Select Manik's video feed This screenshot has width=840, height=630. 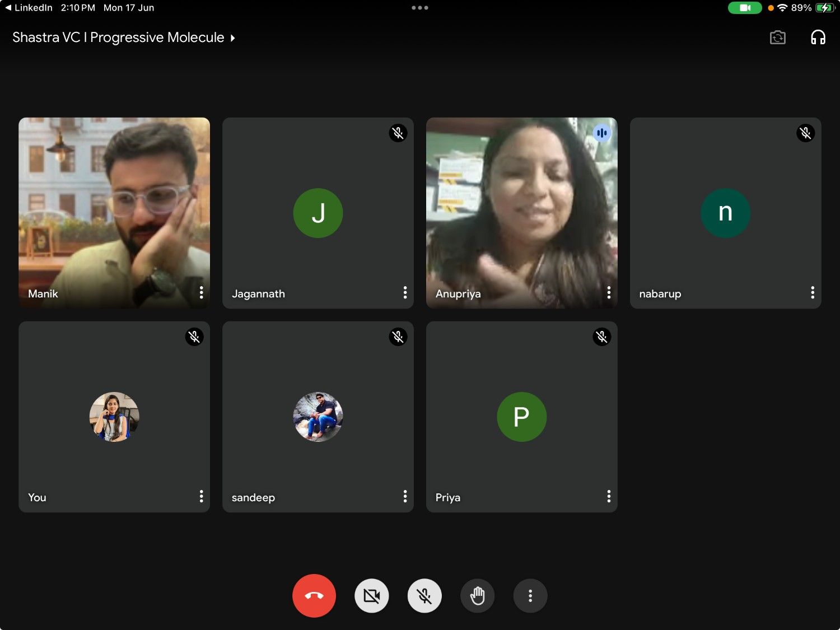point(114,213)
